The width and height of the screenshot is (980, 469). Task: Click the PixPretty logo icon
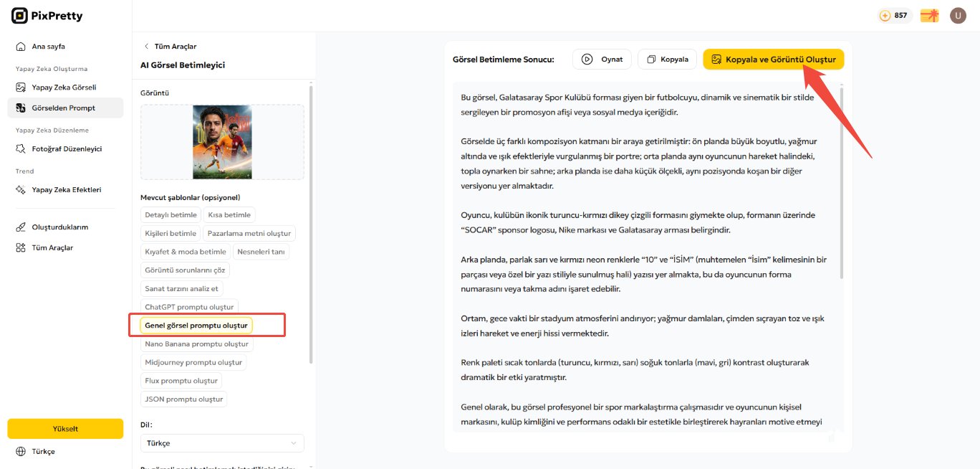20,16
